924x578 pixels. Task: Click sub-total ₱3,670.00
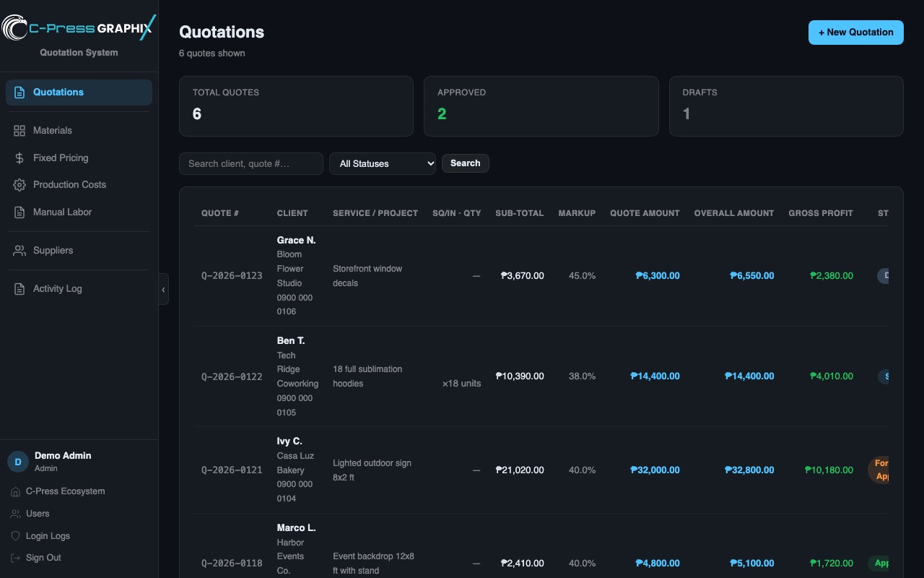coord(523,276)
